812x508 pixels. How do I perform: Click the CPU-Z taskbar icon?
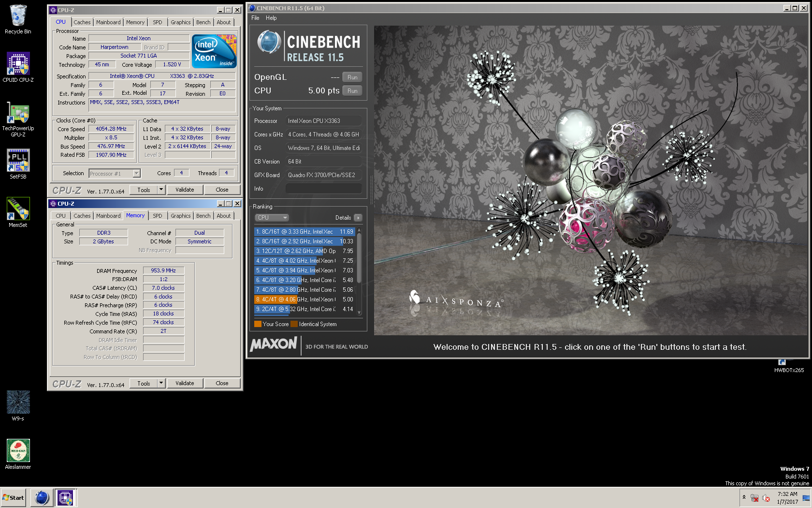65,497
